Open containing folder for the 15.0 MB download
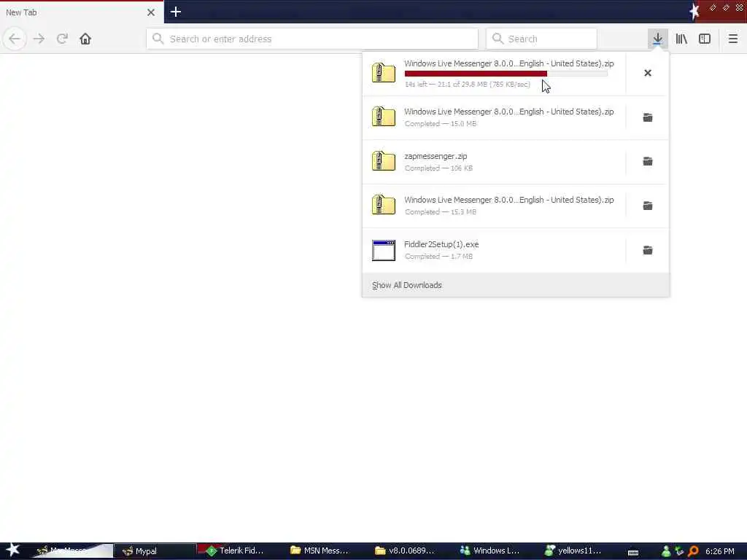The image size is (747, 560). 648,117
